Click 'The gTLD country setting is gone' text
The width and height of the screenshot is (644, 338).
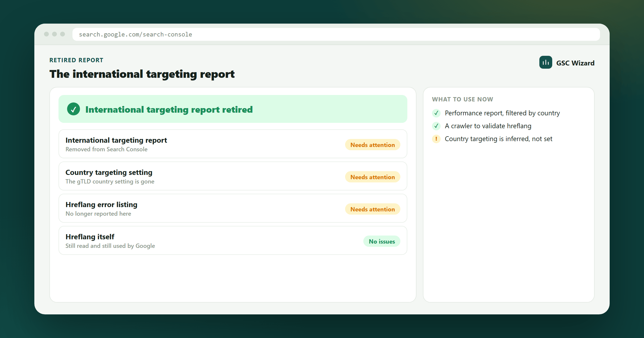pyautogui.click(x=110, y=182)
